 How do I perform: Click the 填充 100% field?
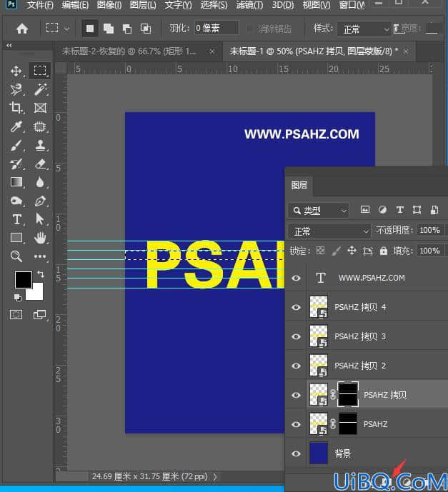(x=430, y=251)
